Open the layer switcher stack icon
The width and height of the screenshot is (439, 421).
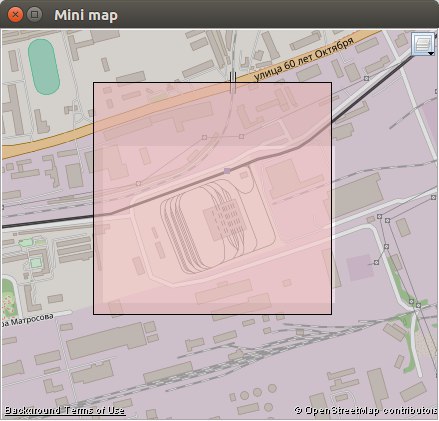coord(423,43)
